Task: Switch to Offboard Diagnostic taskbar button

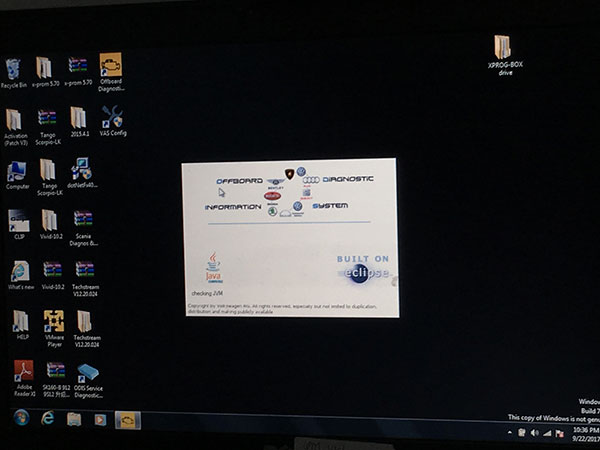Action: pos(128,420)
